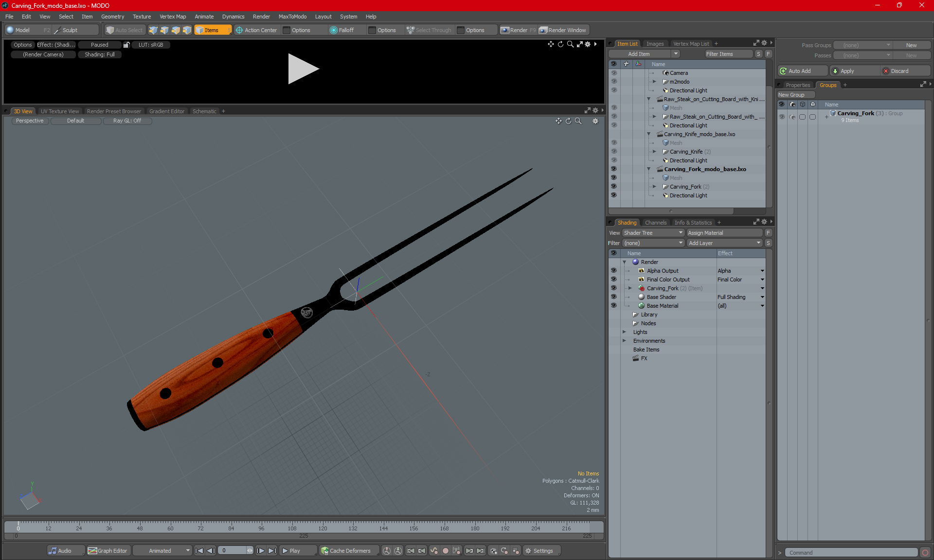Click New Group button
Viewport: 934px width, 560px height.
796,95
